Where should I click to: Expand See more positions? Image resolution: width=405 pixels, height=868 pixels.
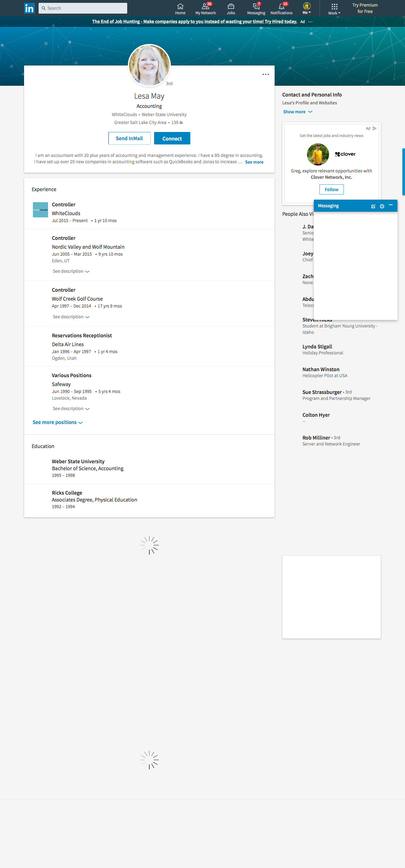(57, 422)
